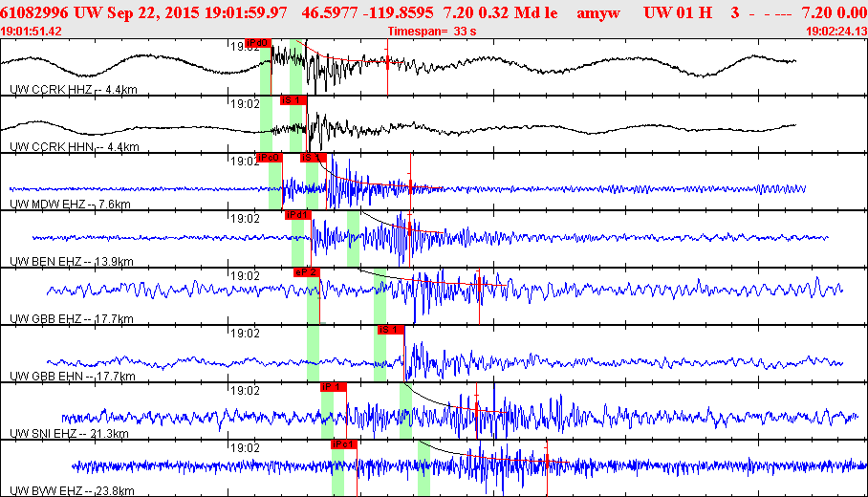Viewport: 868px width, 497px height.
Task: Click the coda end marker on GBB EHZ trace
Action: (479, 285)
